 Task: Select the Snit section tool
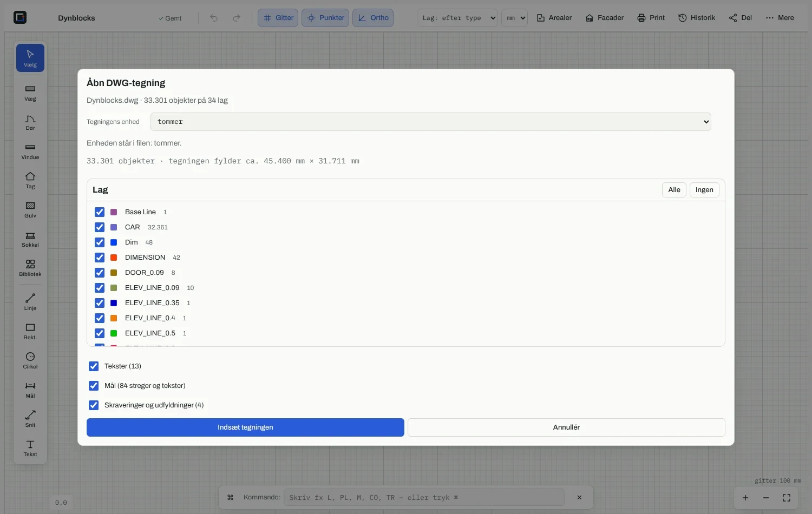coord(30,419)
